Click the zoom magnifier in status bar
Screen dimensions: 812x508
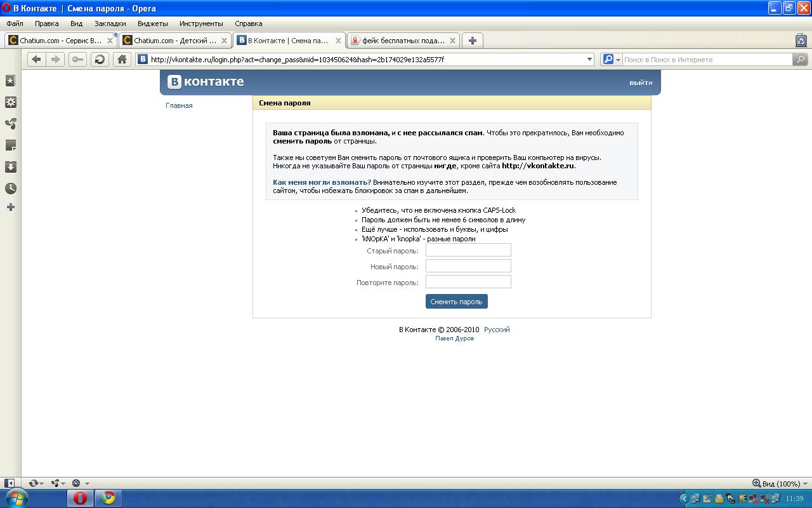coord(756,483)
